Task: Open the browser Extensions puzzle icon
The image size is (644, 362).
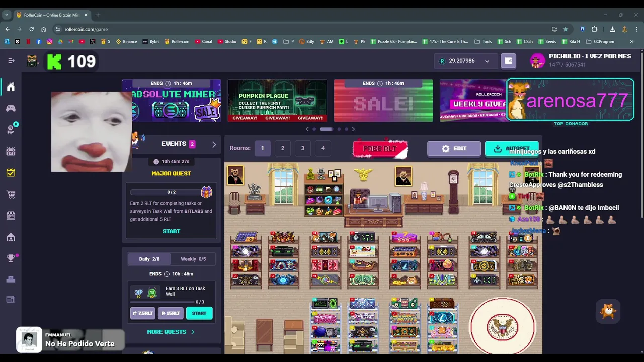Action: [594, 29]
